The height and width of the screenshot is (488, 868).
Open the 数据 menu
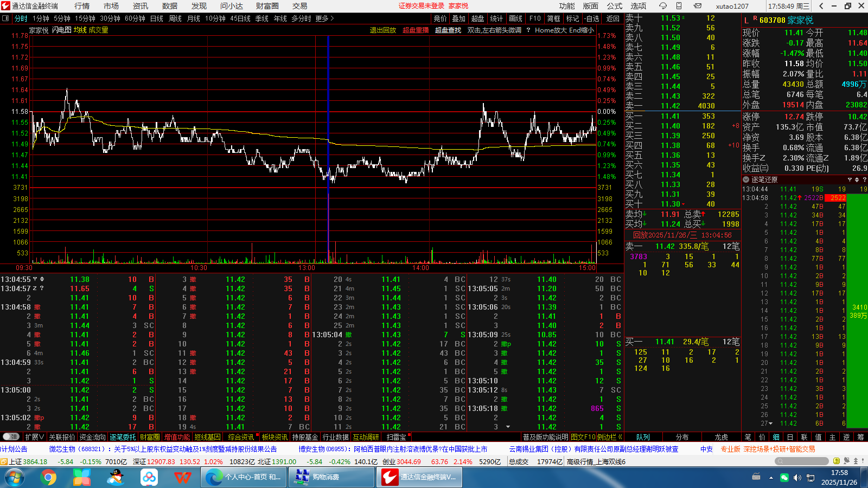[x=170, y=6]
